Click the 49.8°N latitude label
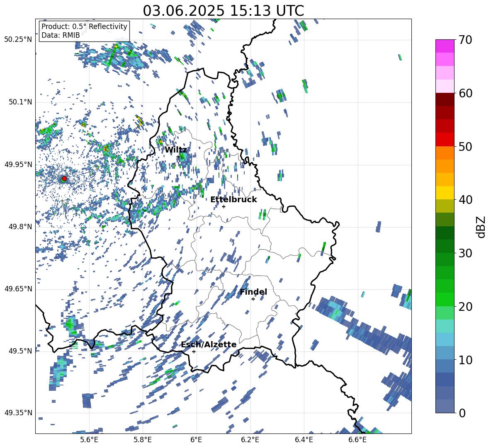 (20, 227)
